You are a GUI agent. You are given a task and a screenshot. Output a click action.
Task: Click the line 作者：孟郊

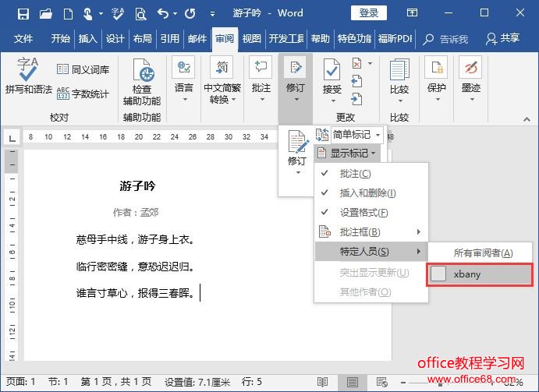136,212
